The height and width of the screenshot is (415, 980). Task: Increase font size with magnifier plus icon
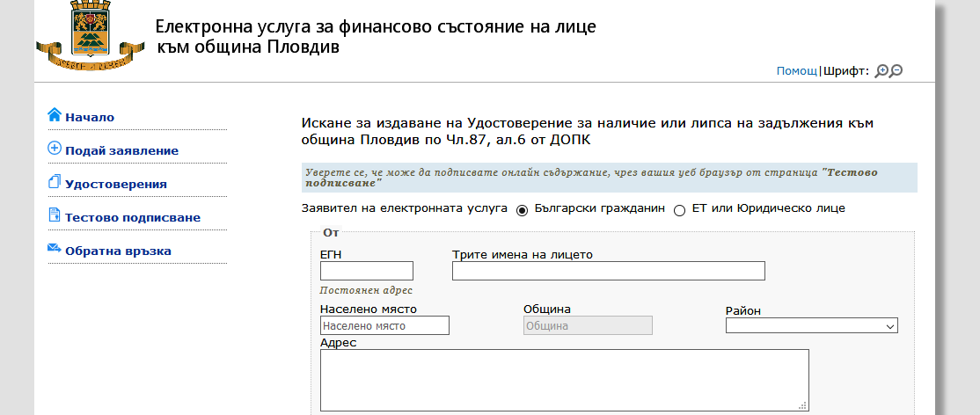click(x=881, y=71)
